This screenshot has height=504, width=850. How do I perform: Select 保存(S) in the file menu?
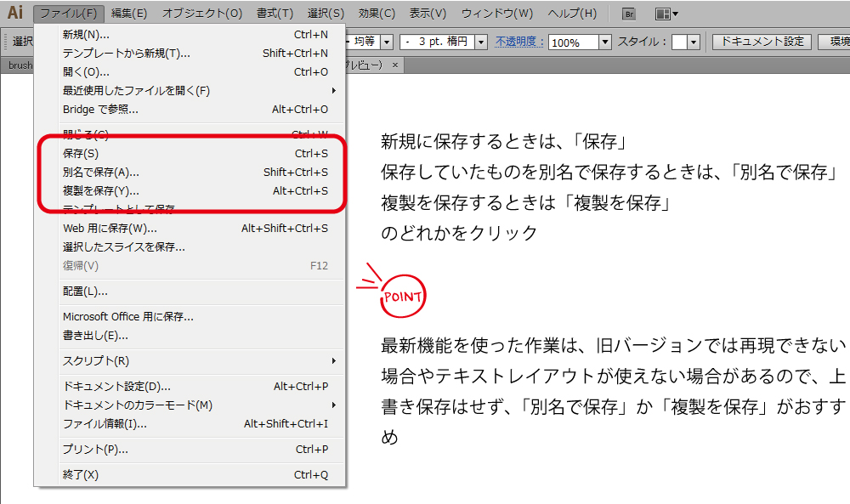coord(81,154)
